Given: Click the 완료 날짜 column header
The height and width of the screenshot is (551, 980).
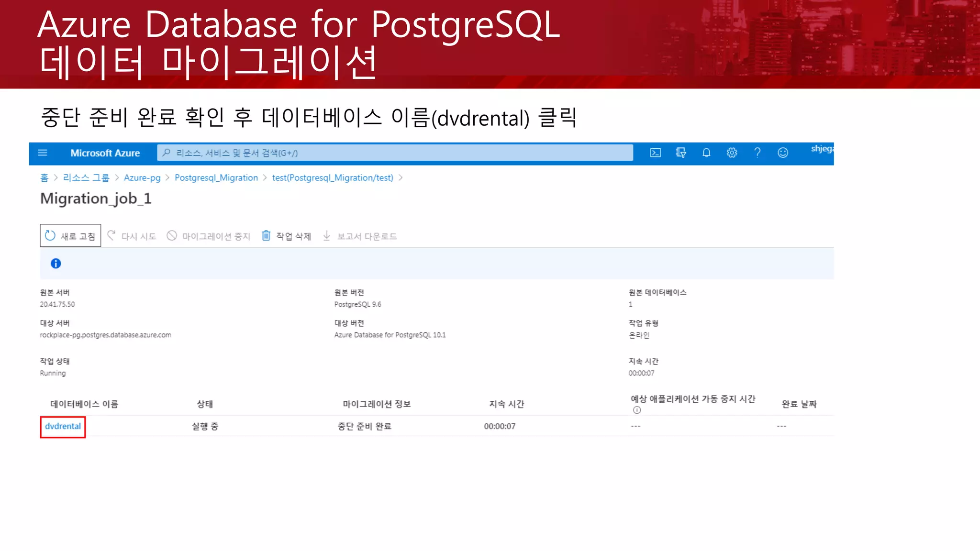Looking at the screenshot, I should pyautogui.click(x=799, y=404).
